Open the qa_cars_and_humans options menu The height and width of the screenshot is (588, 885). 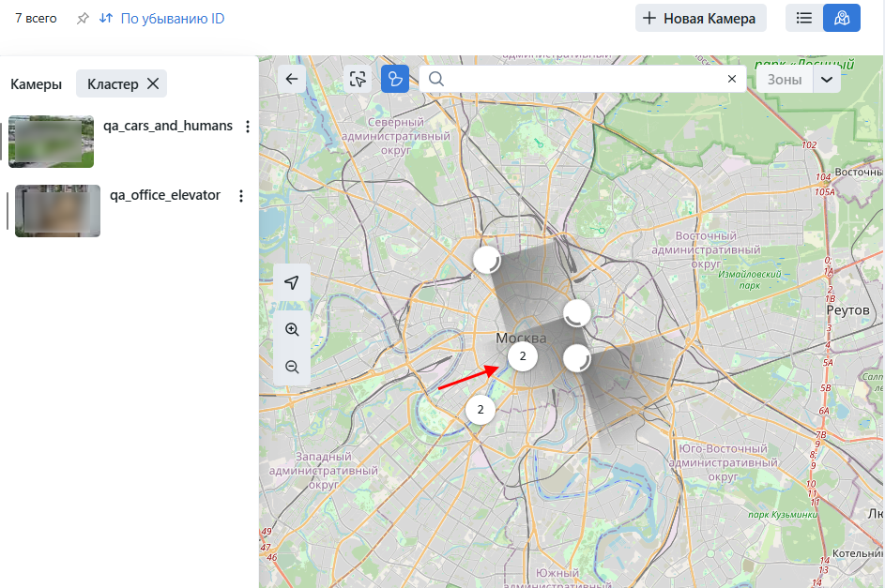(247, 127)
